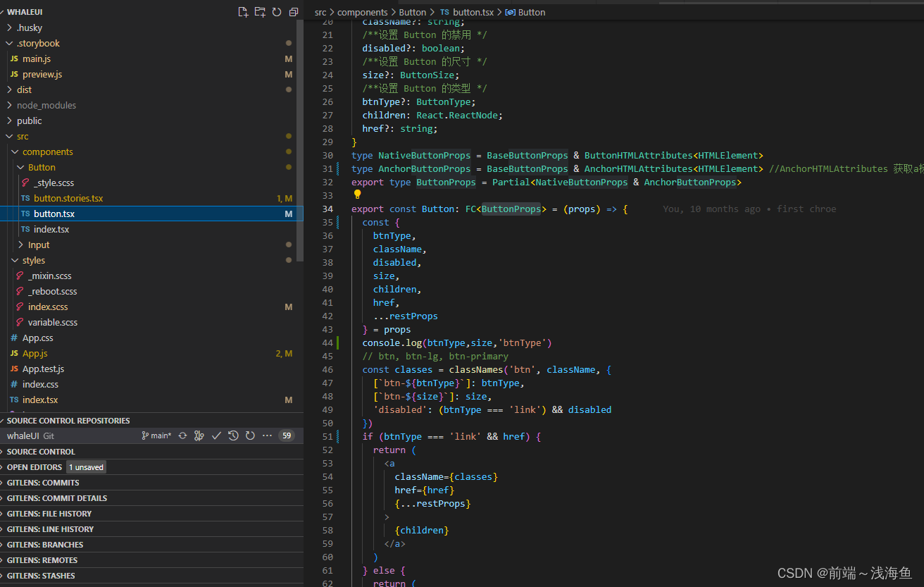Image resolution: width=924 pixels, height=587 pixels.
Task: Open App.js file
Action: point(151,353)
